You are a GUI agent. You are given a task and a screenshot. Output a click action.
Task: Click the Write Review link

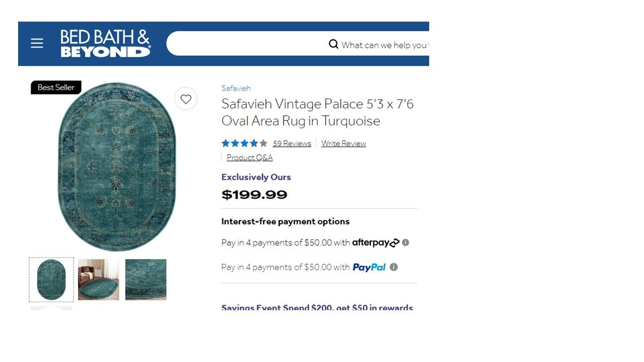(344, 144)
